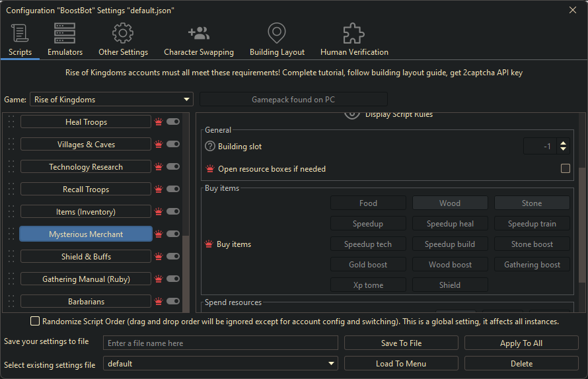Open the Game selection dropdown
The image size is (588, 379).
(x=112, y=99)
